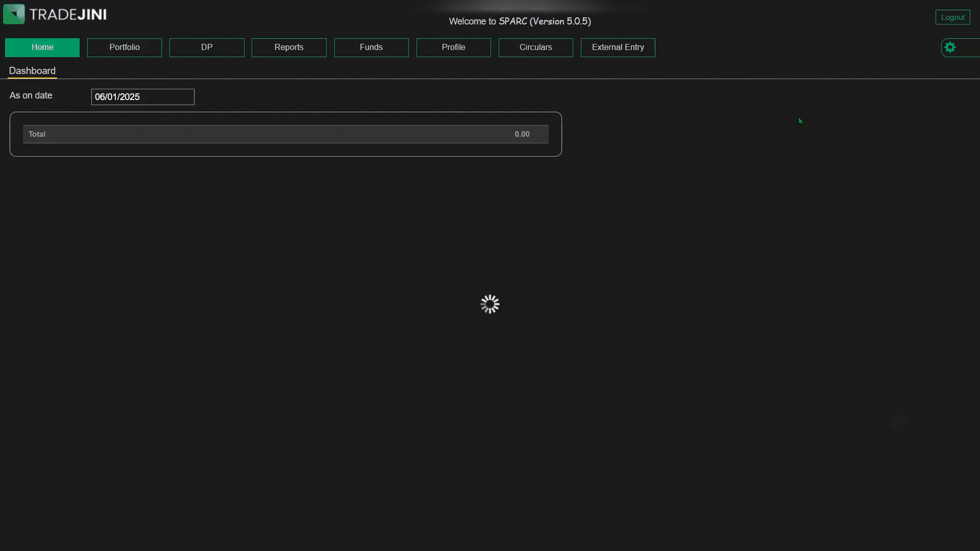Go to the Home section
This screenshot has height=551, width=980.
pyautogui.click(x=42, y=47)
